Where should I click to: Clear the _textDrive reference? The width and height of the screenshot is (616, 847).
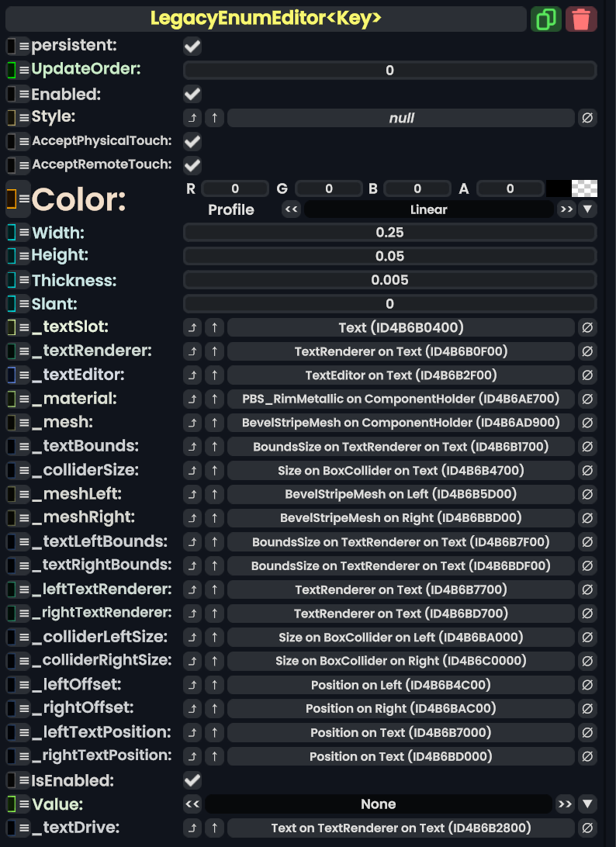[x=587, y=828]
